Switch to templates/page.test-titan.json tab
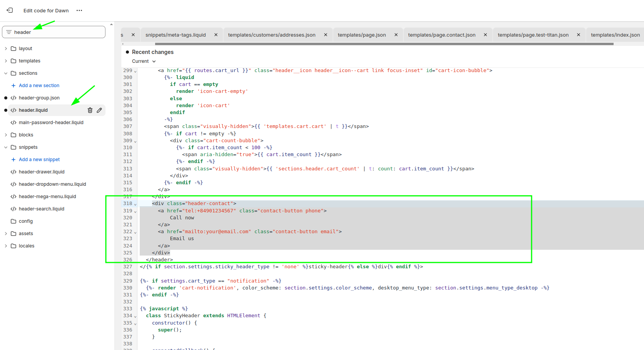Screen dimensions: 644x350 pos(533,35)
